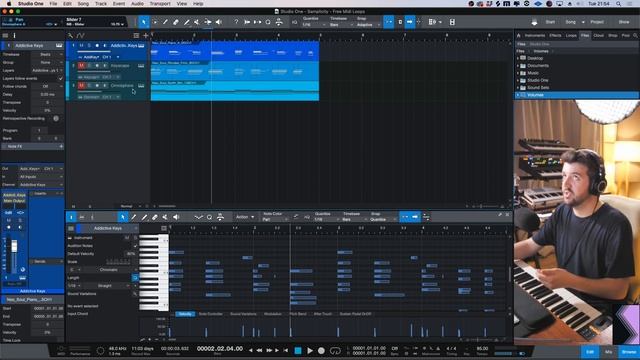Open the Transport menu
This screenshot has height=360, width=640.
coord(160,4)
